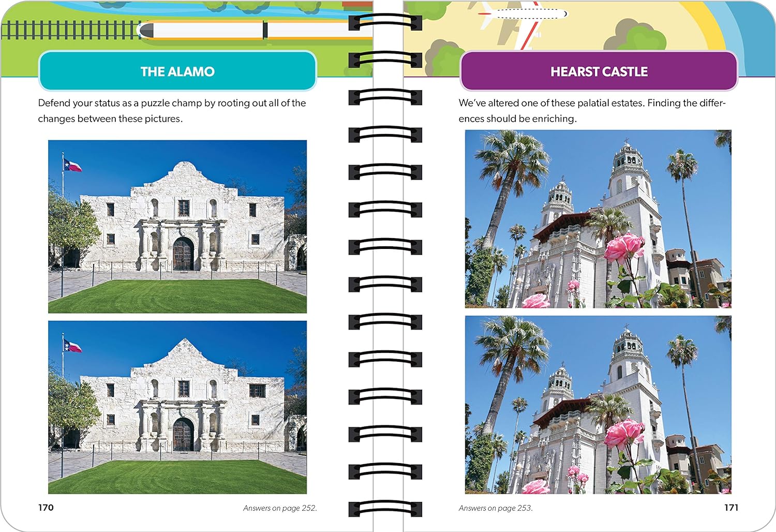Click the wide right window in the bottom Alamo photo

click(x=257, y=391)
